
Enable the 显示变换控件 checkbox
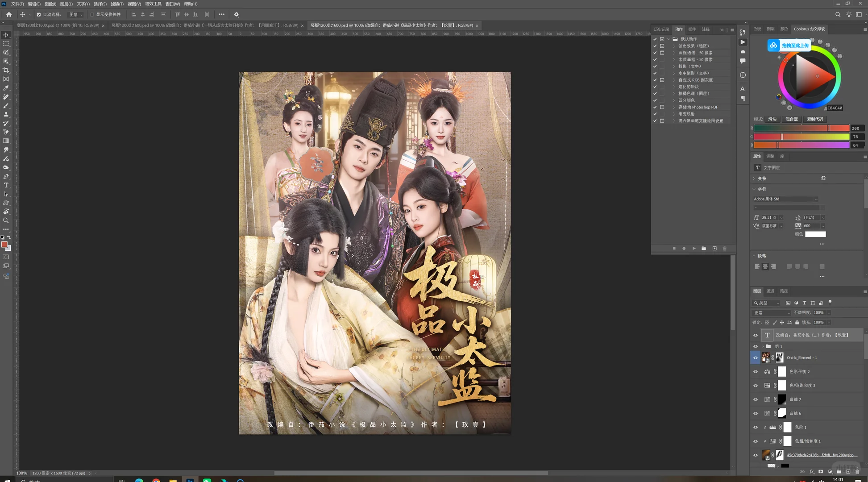92,14
